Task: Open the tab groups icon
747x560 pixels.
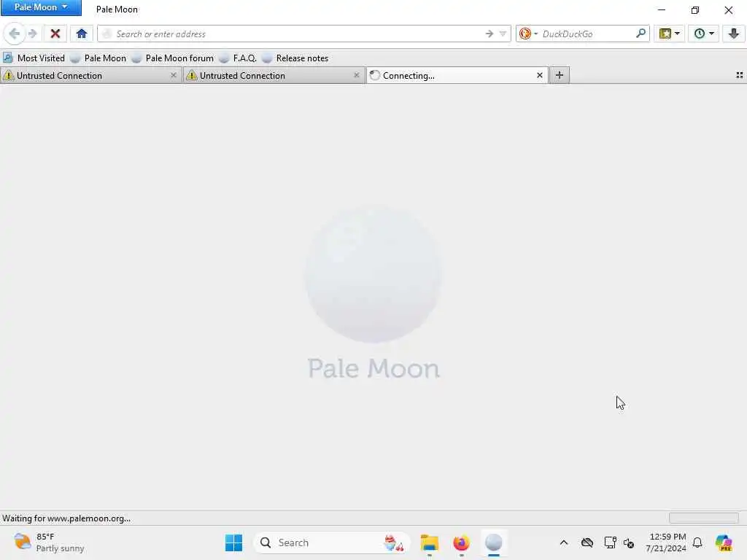Action: [740, 75]
